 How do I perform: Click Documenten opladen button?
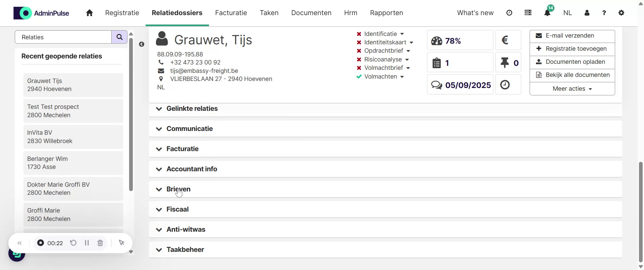click(x=572, y=62)
